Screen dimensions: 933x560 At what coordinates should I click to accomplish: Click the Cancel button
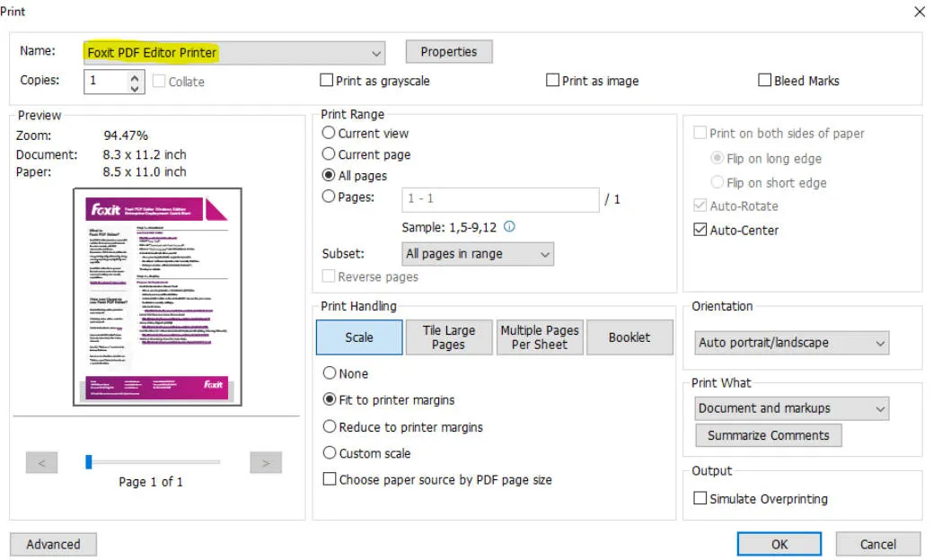[x=877, y=544]
